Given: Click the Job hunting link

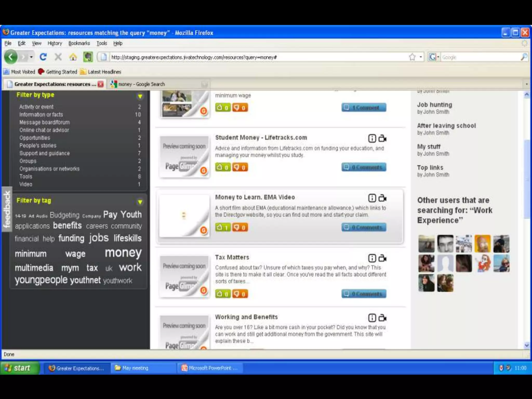Looking at the screenshot, I should tap(434, 105).
